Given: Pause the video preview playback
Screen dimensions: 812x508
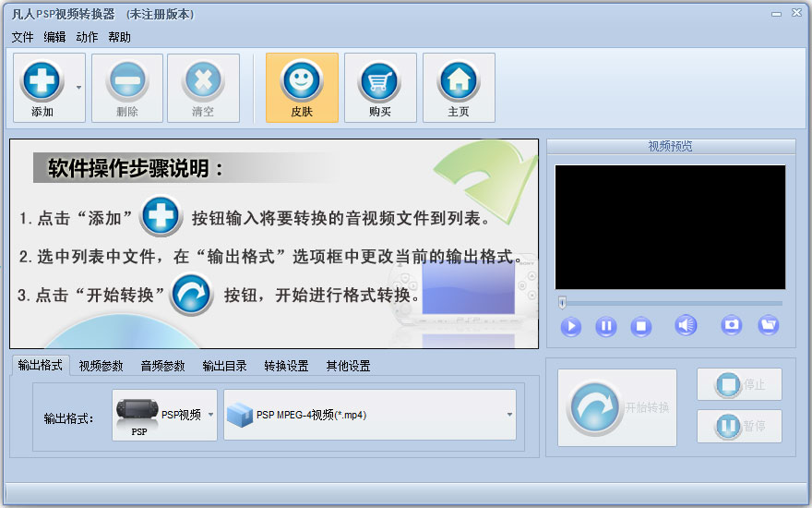Looking at the screenshot, I should pyautogui.click(x=606, y=326).
